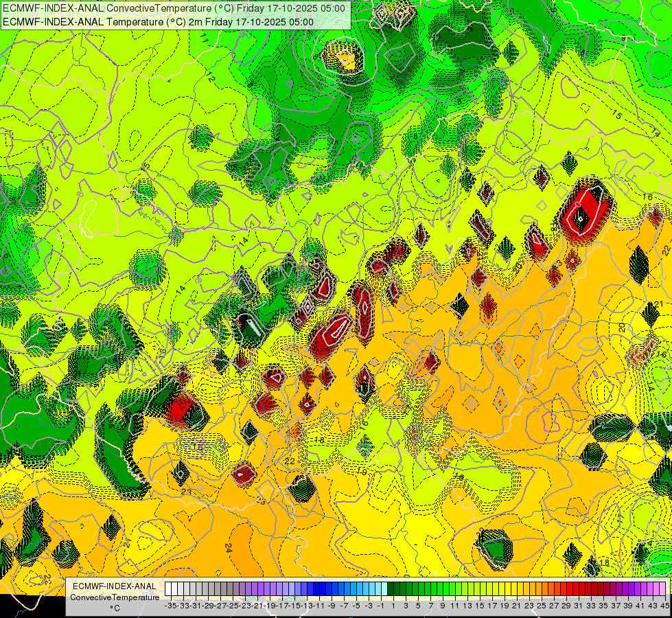
Task: Select the white swatch above legend value -35
Action: tap(168, 588)
